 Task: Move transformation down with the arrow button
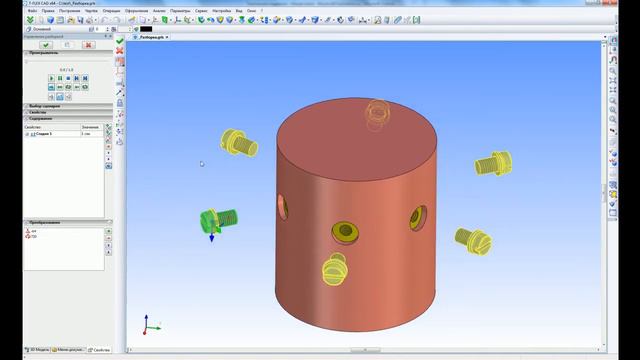[109, 245]
